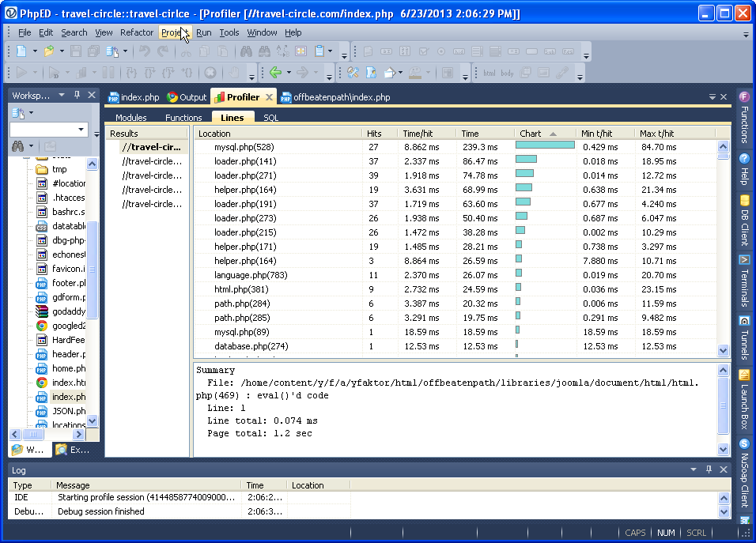Viewport: 756px width, 543px height.
Task: Click the New file toolbar icon
Action: pyautogui.click(x=21, y=51)
